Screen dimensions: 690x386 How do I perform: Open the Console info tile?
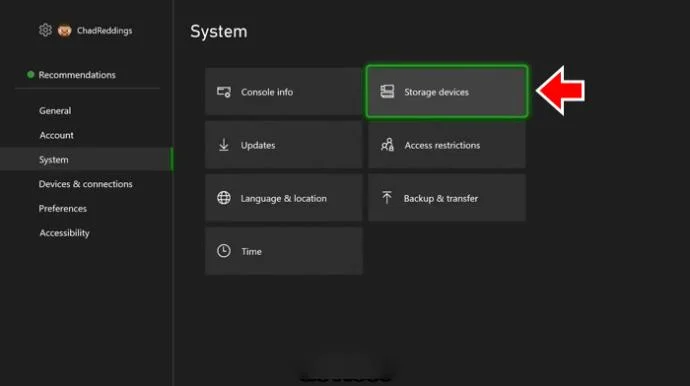(x=283, y=92)
